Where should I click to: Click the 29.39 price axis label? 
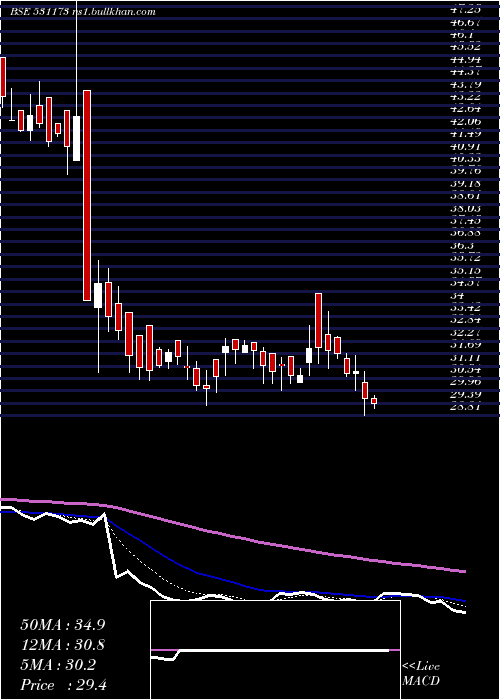465,395
